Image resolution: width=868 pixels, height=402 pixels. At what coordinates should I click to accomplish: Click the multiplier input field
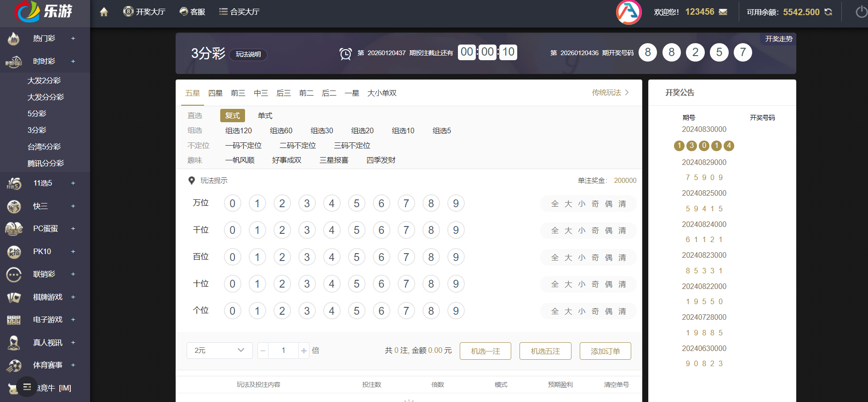283,351
